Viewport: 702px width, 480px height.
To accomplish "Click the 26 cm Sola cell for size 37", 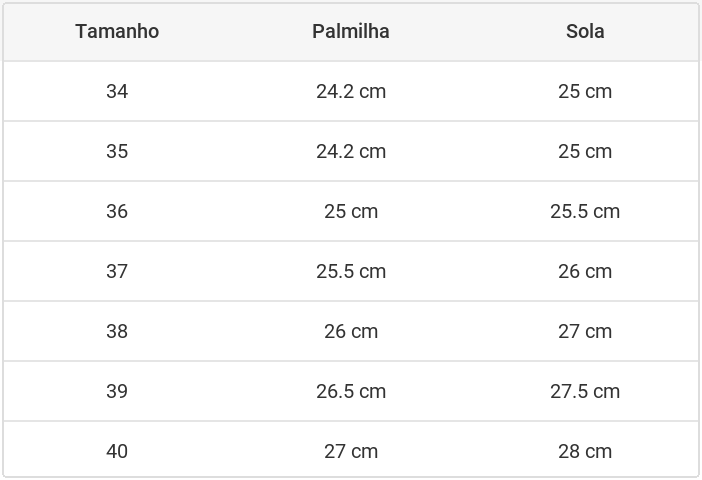I will point(585,271).
